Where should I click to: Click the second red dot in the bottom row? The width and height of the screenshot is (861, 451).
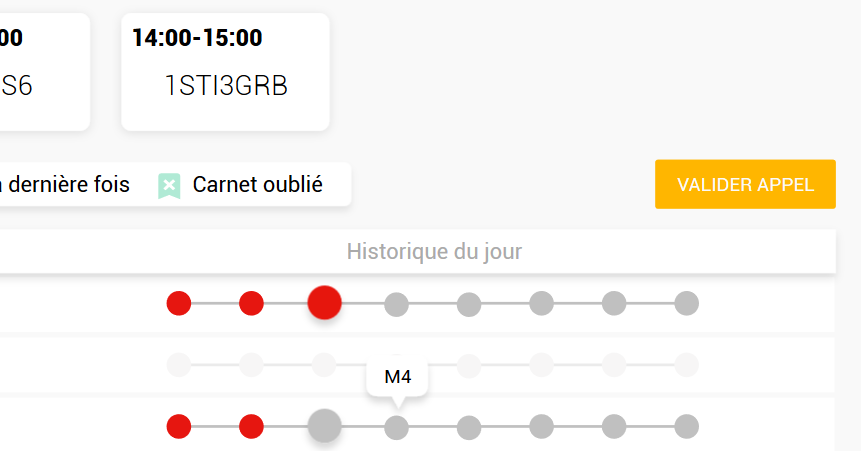click(x=251, y=427)
